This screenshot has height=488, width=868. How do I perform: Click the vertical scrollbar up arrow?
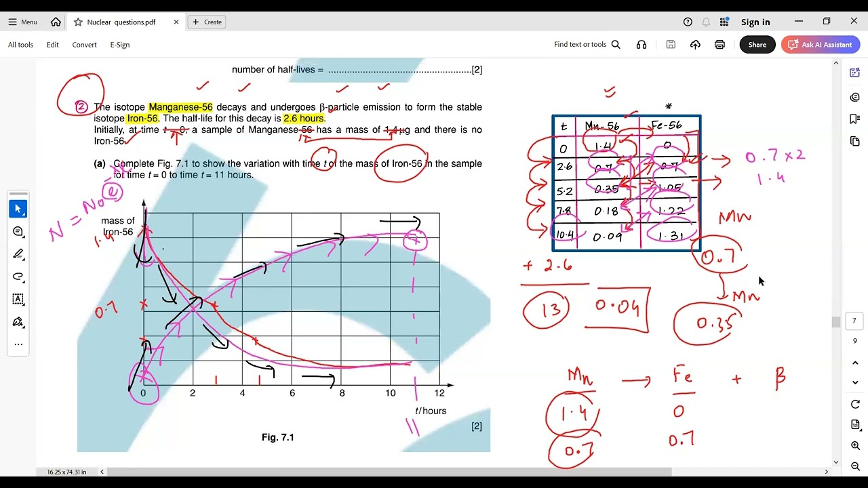pos(836,63)
